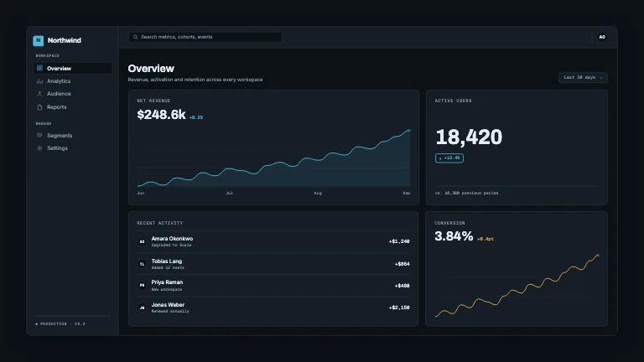Image resolution: width=644 pixels, height=362 pixels.
Task: Click the Production v2.4 status label
Action: click(x=60, y=323)
